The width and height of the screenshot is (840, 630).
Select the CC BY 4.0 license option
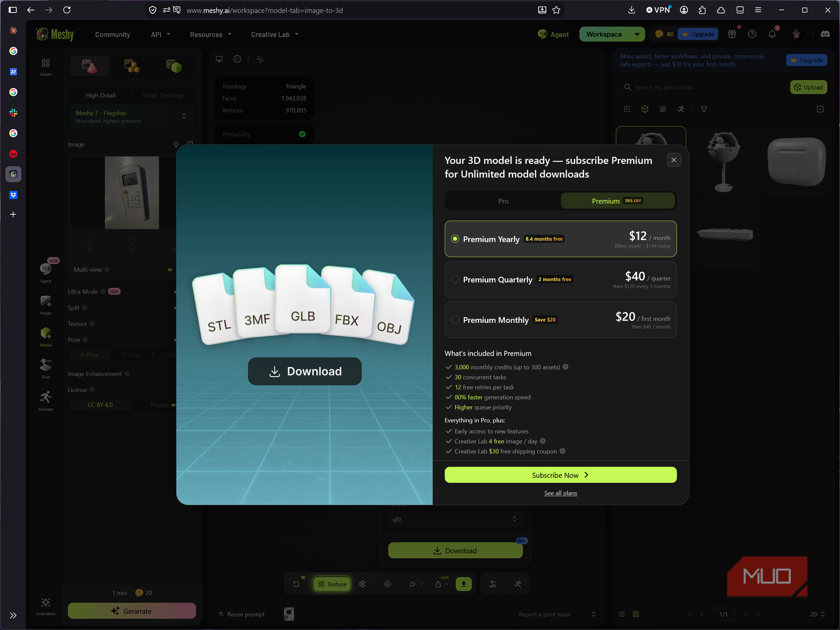click(x=100, y=405)
